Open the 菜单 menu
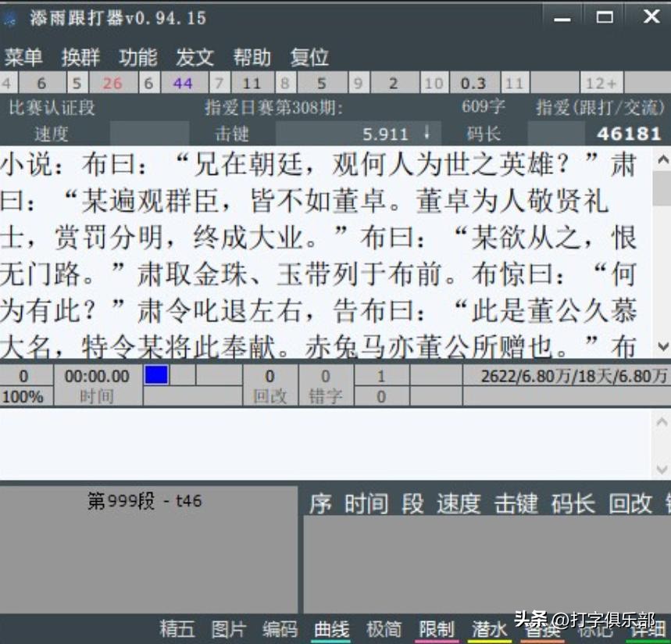Image resolution: width=671 pixels, height=644 pixels. pyautogui.click(x=23, y=57)
